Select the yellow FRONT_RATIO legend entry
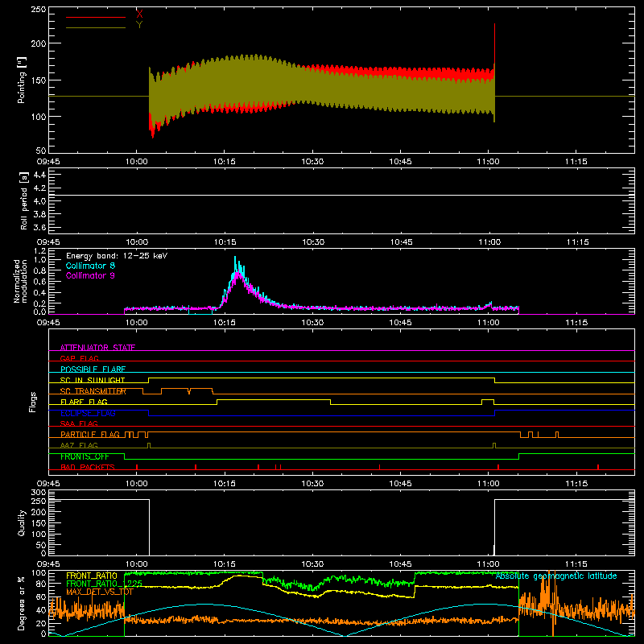The image size is (644, 644). point(92,576)
